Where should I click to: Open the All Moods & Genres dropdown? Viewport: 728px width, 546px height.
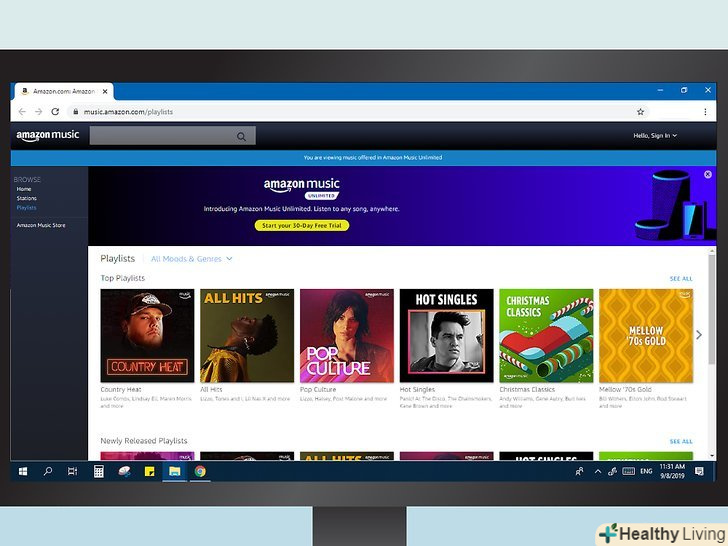[191, 259]
